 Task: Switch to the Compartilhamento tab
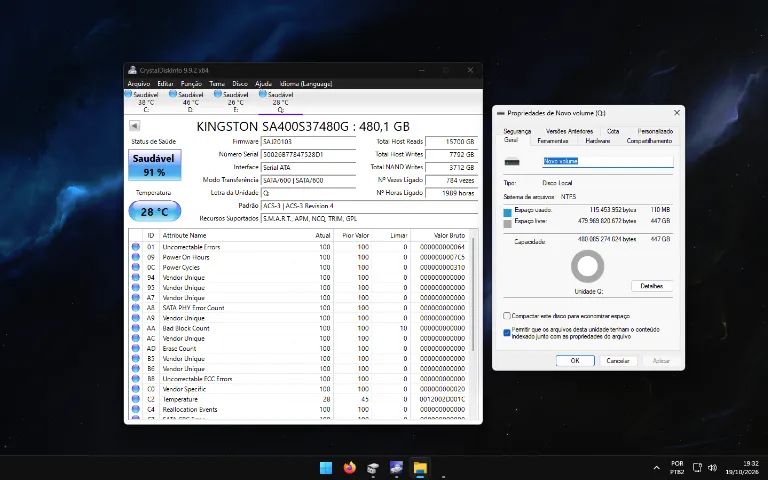649,141
